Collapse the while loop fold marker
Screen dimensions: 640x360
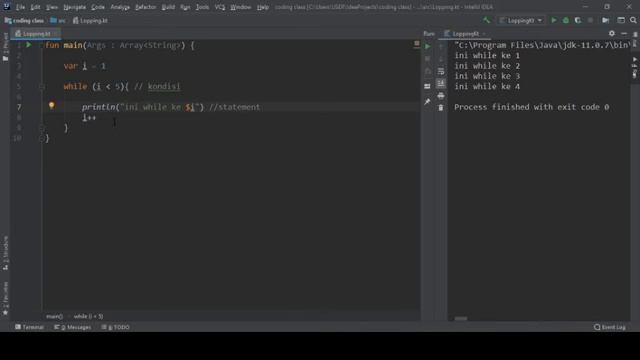42,86
